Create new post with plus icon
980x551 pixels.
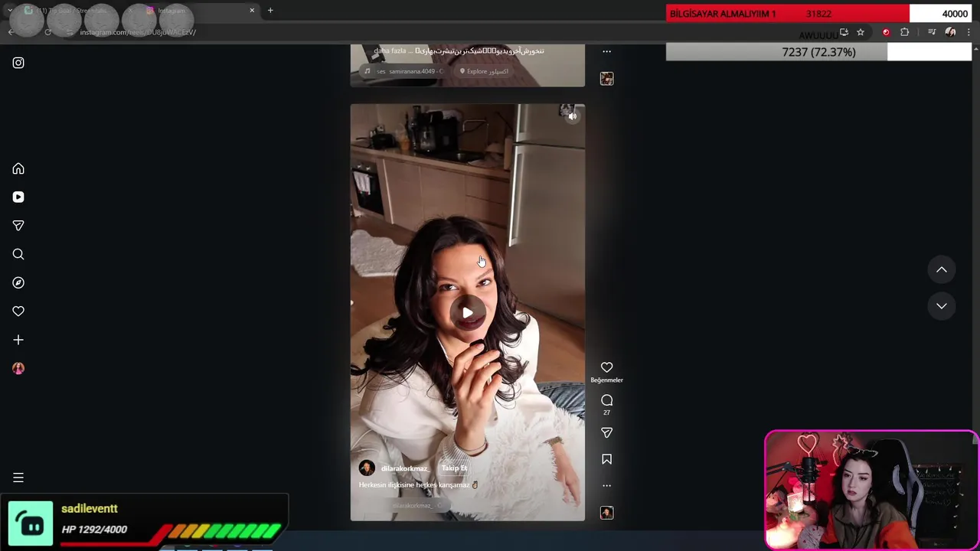pyautogui.click(x=18, y=340)
